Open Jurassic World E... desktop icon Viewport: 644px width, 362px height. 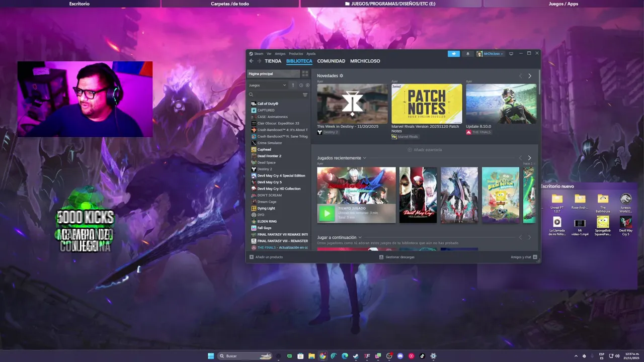[626, 203]
